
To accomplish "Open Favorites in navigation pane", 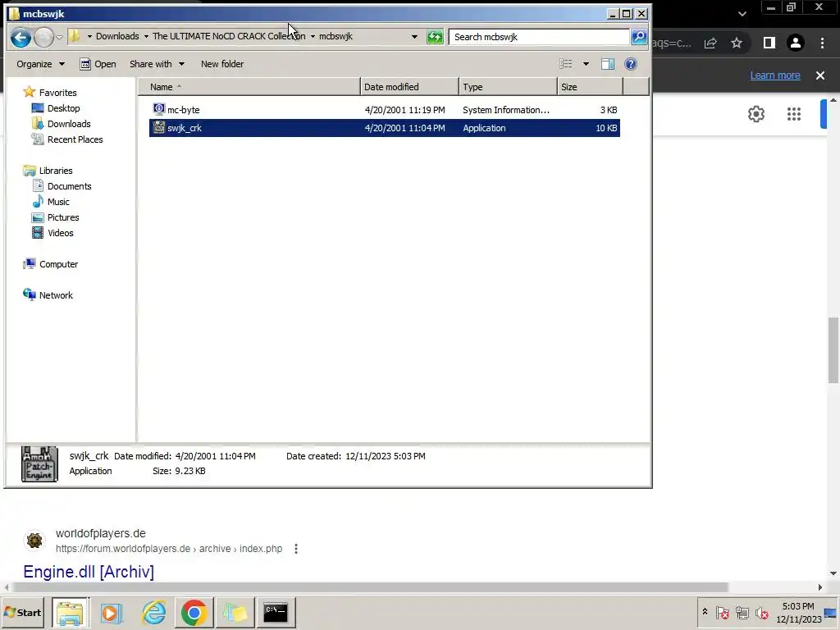I will 57,93.
